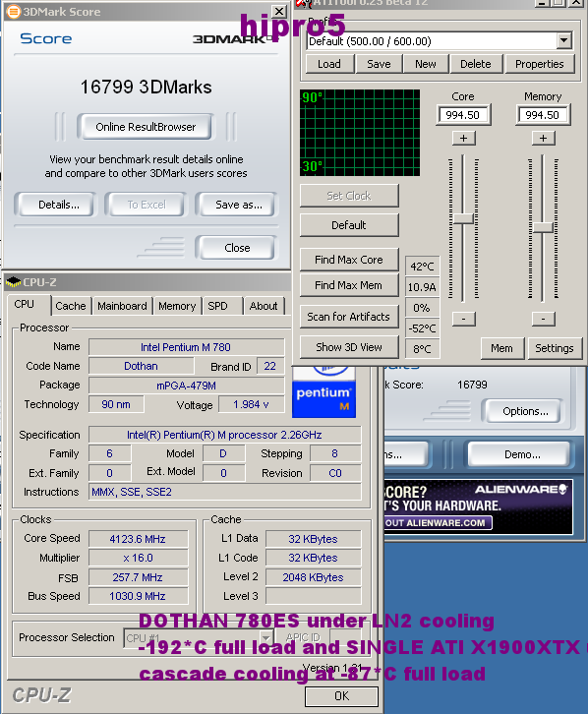Click the 42°C temperature readout
Viewport: 588px width, 714px height.
click(x=423, y=267)
